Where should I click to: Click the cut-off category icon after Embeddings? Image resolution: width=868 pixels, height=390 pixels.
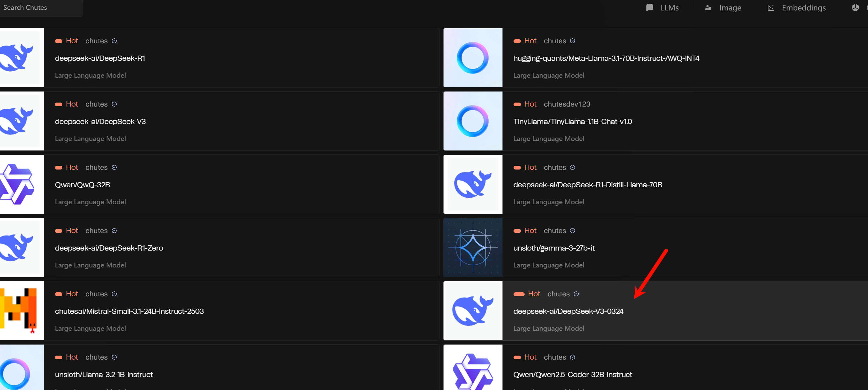[x=855, y=8]
